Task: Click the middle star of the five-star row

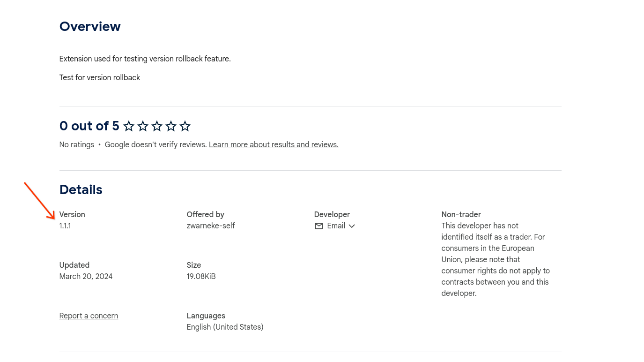Action: (x=157, y=126)
